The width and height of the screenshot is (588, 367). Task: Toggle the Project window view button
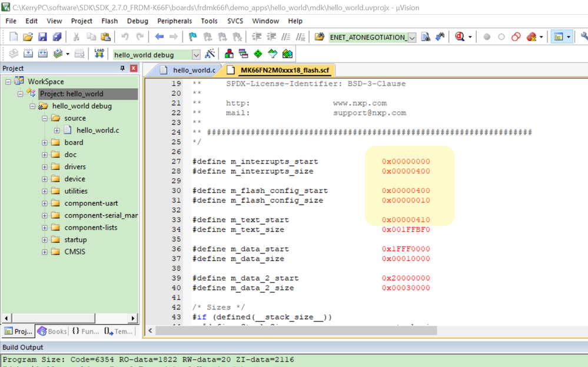(559, 36)
